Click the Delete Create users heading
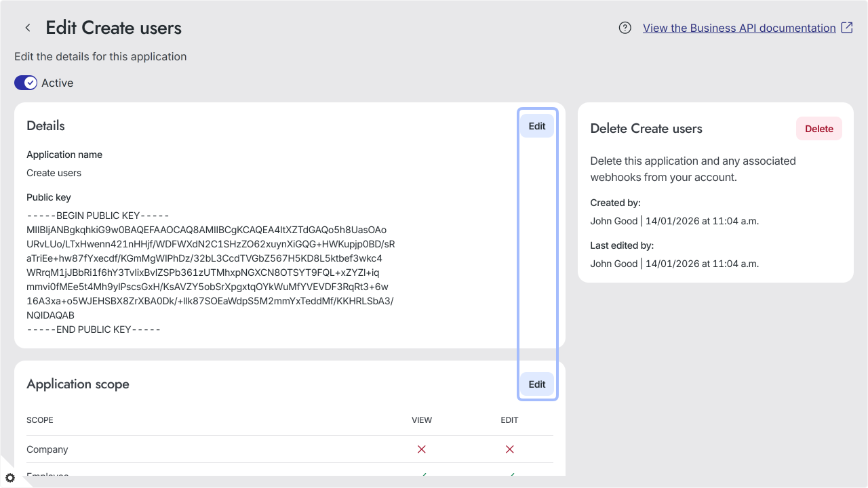 click(646, 129)
